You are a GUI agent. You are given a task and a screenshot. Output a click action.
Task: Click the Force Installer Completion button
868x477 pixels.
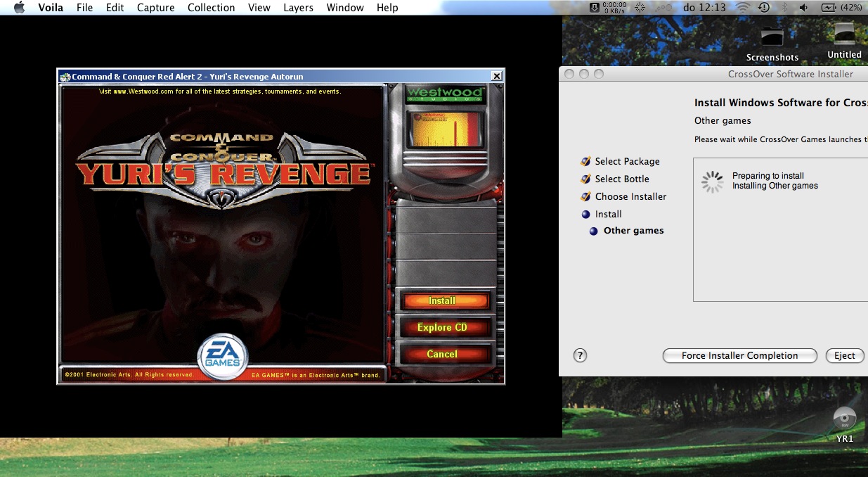pyautogui.click(x=740, y=356)
